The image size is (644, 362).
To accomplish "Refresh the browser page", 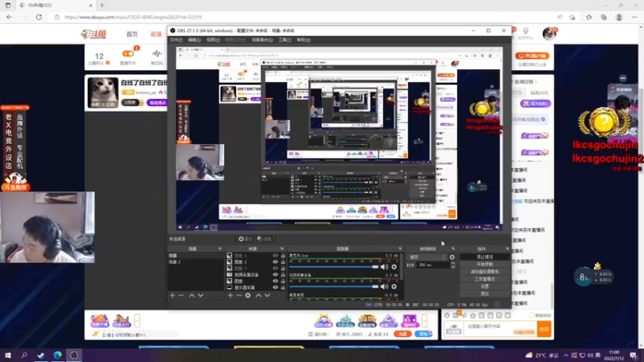I will pos(39,17).
